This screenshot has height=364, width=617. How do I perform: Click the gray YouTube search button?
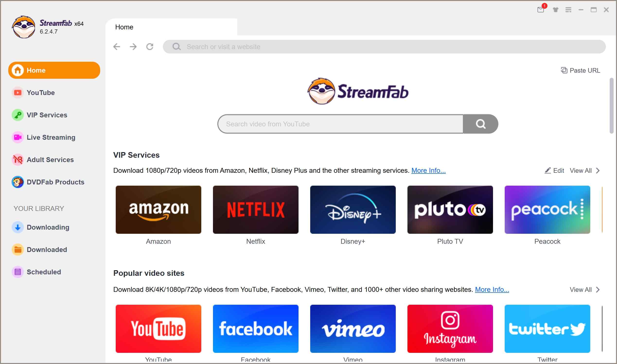(x=481, y=124)
